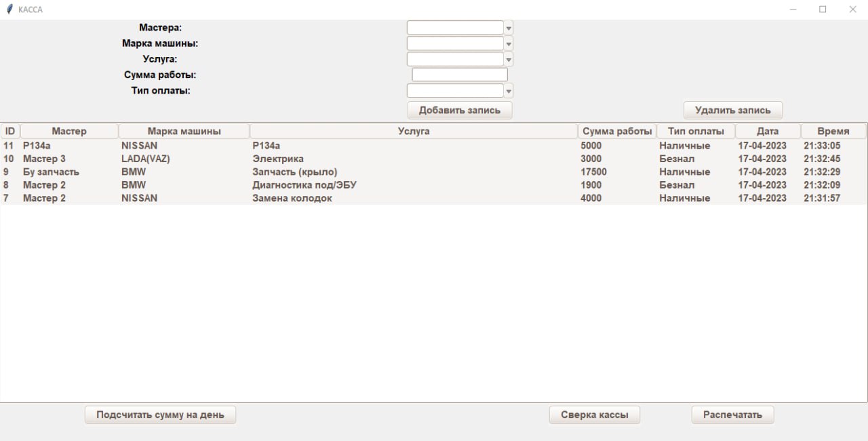This screenshot has height=441, width=868.
Task: Click the Сумма работы column header
Action: click(x=617, y=131)
